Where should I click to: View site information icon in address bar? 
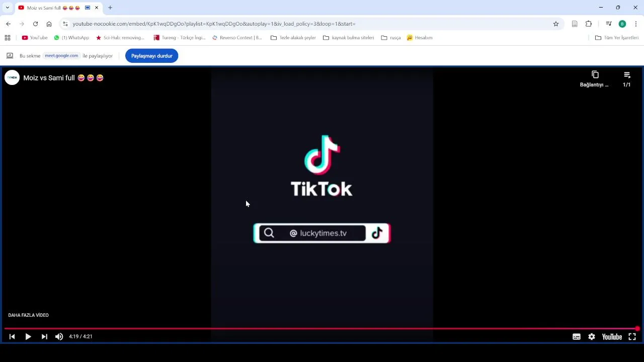[x=65, y=24]
